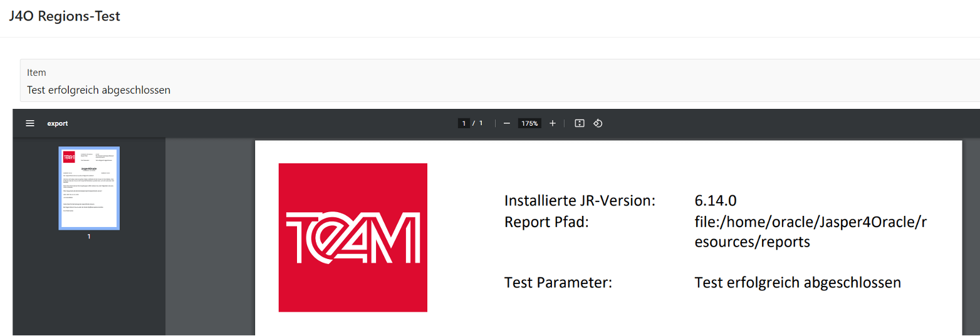Click the thumbnail page number label
This screenshot has width=980, height=336.
89,237
